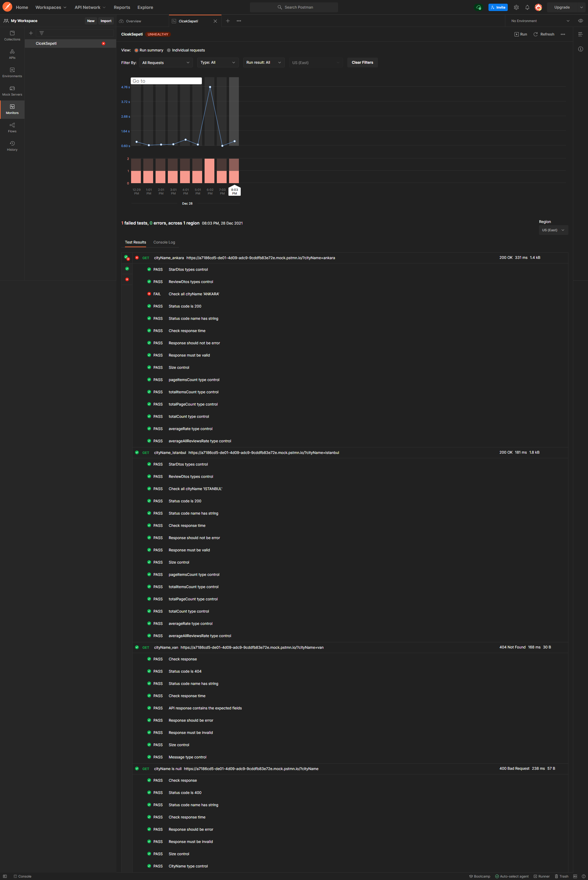
Task: Click the settings gear icon in header
Action: coord(516,7)
